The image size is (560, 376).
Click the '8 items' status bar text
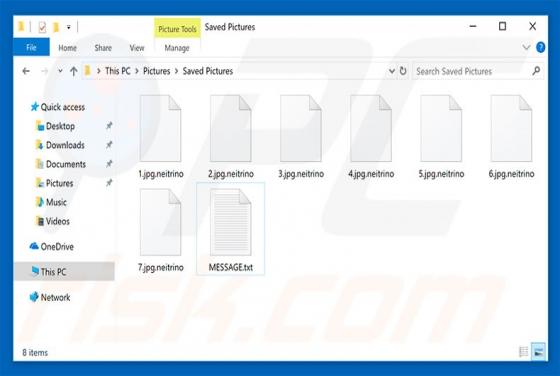pos(35,353)
